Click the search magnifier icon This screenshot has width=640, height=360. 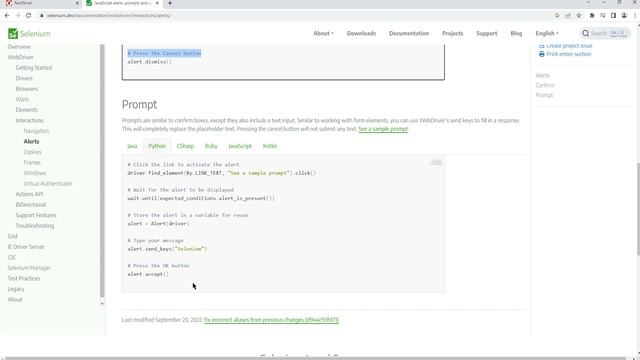pyautogui.click(x=585, y=33)
